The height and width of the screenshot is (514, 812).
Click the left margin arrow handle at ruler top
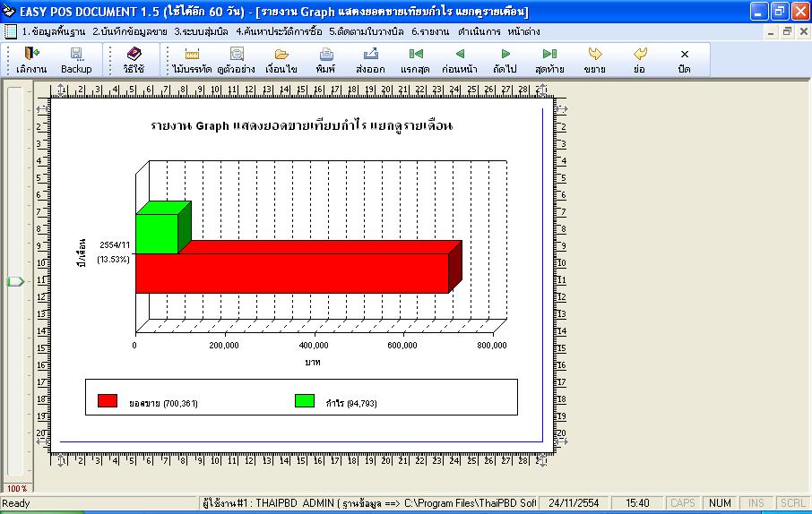[x=42, y=109]
